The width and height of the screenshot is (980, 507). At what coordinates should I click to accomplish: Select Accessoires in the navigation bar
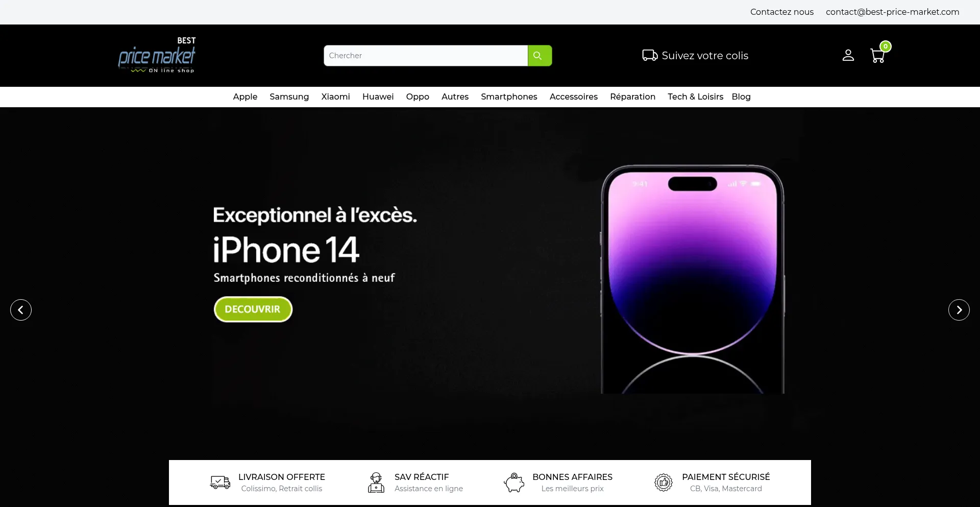coord(573,96)
